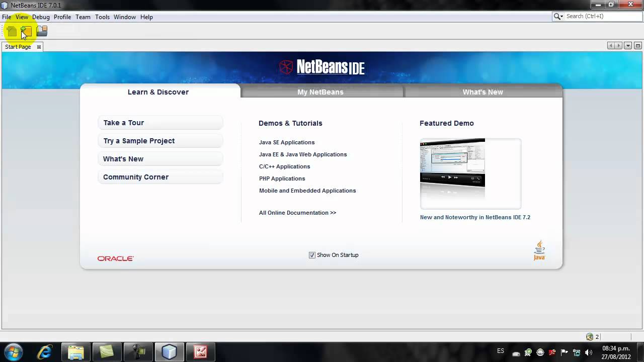
Task: Click the Open Project toolbar icon
Action: pos(42,31)
